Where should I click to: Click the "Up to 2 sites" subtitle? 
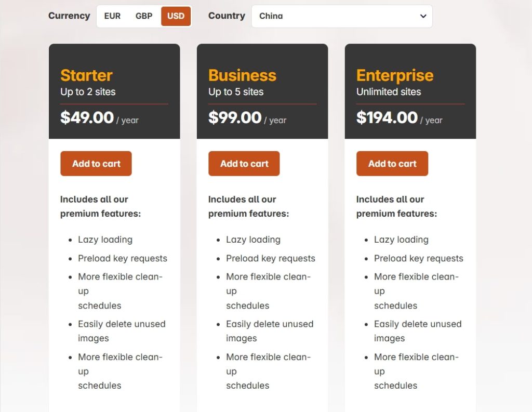pos(88,92)
